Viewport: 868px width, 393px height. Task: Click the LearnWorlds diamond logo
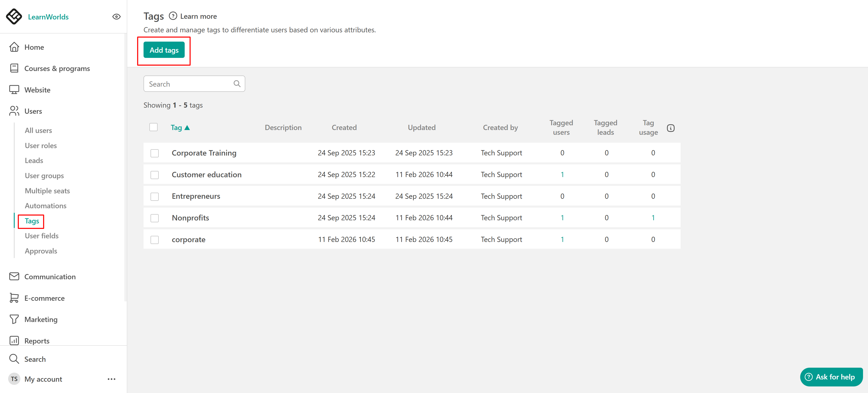click(x=14, y=17)
